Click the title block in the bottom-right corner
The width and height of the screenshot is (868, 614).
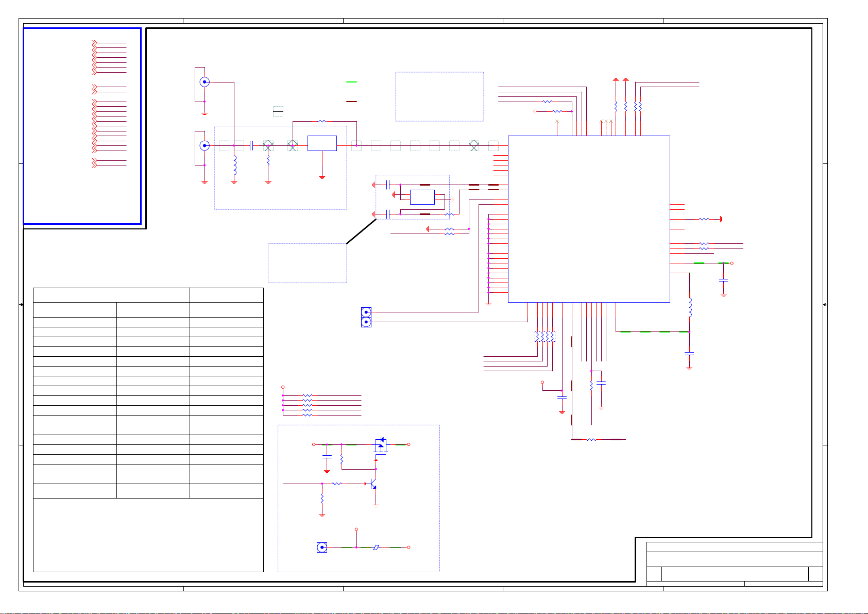735,564
